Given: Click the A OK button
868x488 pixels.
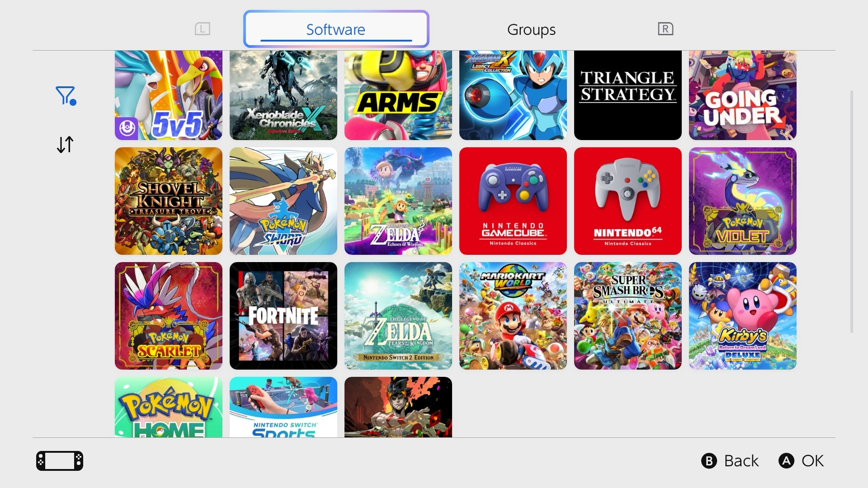Looking at the screenshot, I should (x=801, y=461).
